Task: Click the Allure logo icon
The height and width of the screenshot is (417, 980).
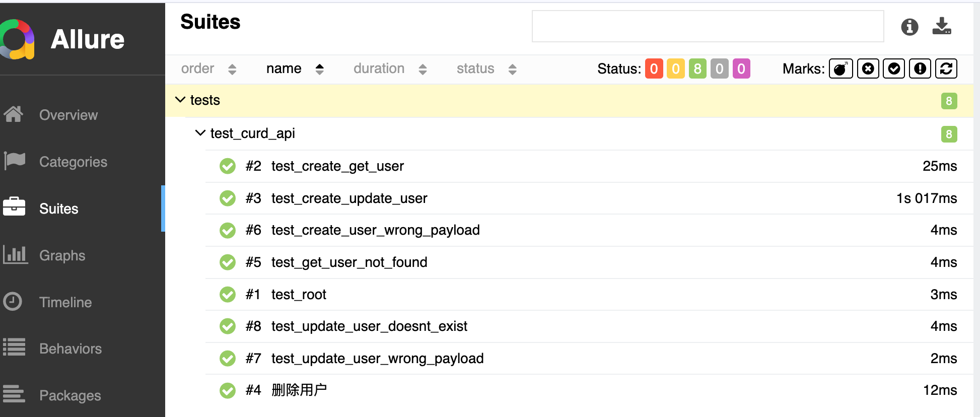Action: (17, 39)
